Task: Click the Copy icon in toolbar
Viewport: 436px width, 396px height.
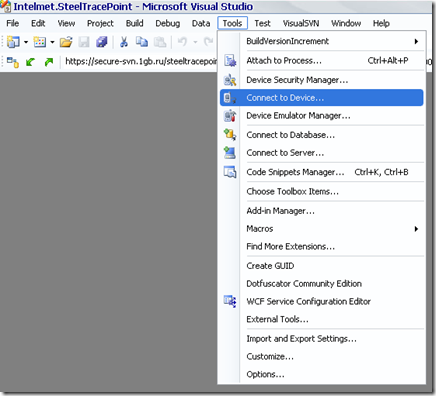Action: click(142, 42)
